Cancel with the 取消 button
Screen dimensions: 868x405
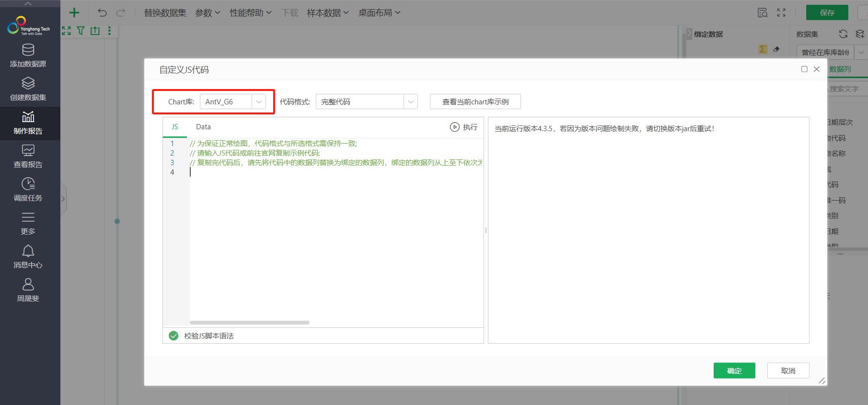pyautogui.click(x=788, y=371)
